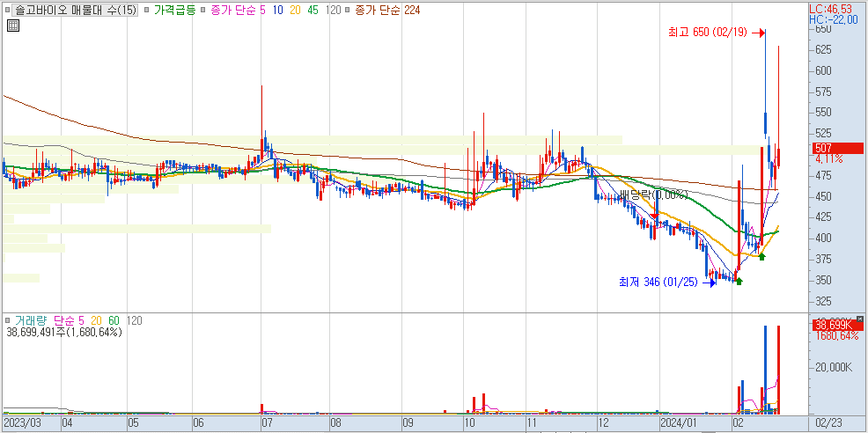Click the 12 month label on the time axis
This screenshot has height=433, width=868.
click(602, 423)
